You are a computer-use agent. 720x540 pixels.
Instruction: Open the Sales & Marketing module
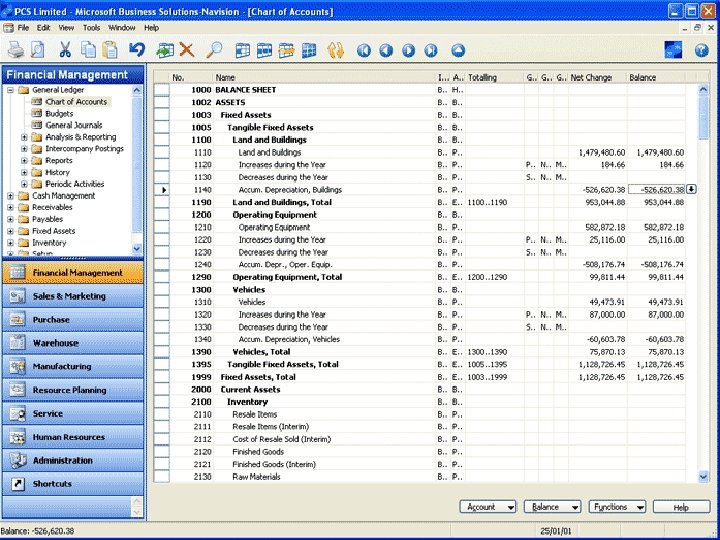pyautogui.click(x=73, y=296)
